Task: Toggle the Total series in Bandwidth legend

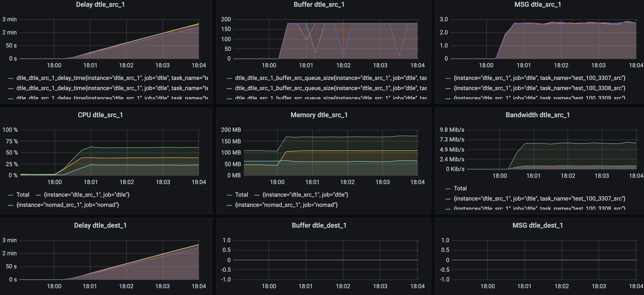Action: [460, 188]
